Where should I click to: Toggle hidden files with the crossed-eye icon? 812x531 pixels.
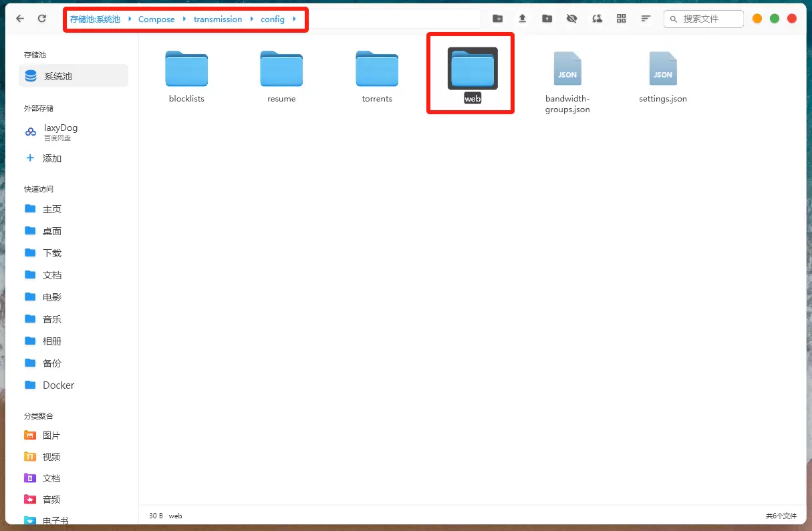571,19
